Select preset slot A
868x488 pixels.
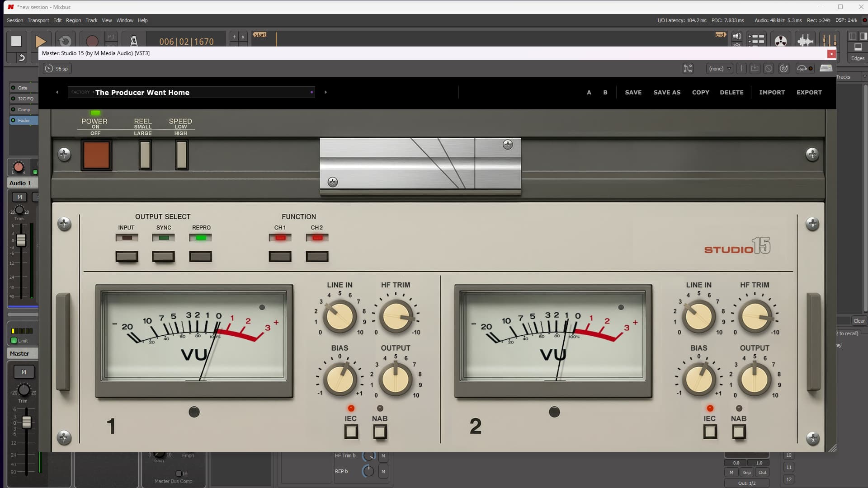(x=589, y=92)
